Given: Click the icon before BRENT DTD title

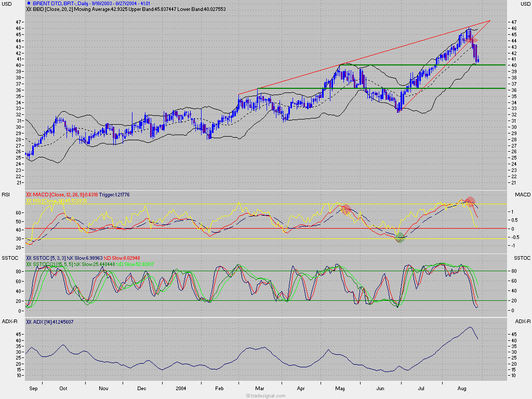Looking at the screenshot, I should pyautogui.click(x=28, y=3).
